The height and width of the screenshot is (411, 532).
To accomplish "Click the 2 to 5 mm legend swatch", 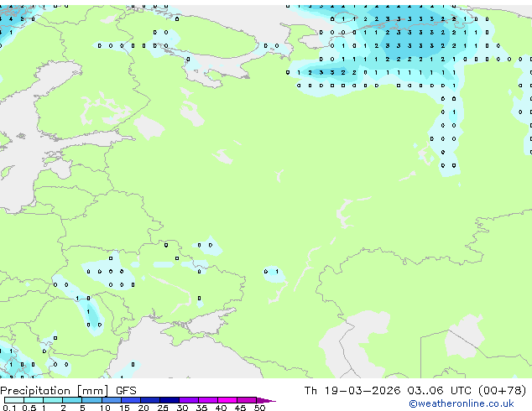I will pos(72,400).
